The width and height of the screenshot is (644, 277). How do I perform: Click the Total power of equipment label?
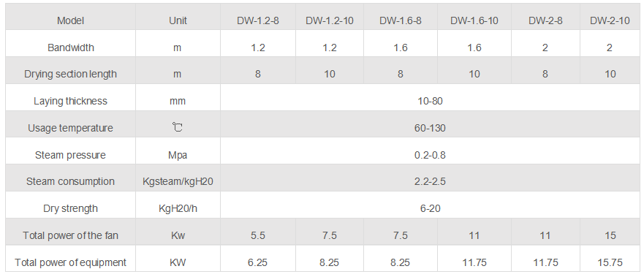point(70,262)
